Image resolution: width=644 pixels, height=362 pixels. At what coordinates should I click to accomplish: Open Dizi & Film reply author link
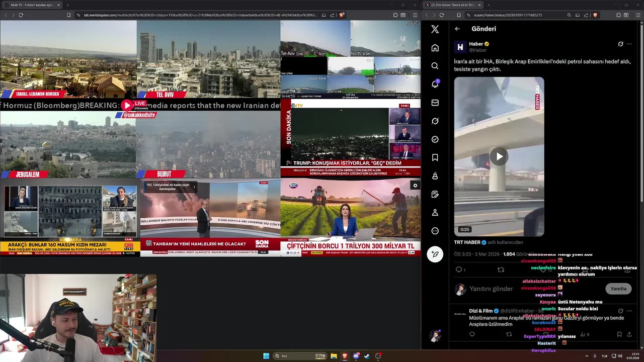tap(481, 311)
